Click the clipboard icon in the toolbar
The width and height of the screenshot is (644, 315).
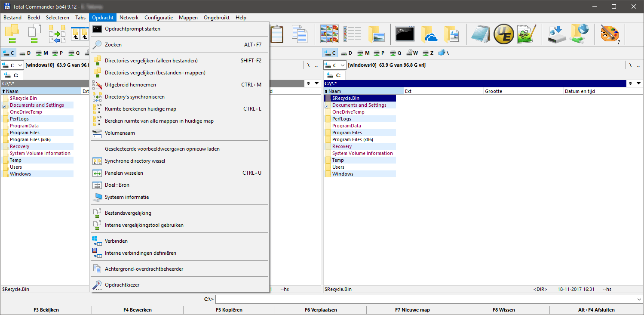(x=276, y=34)
